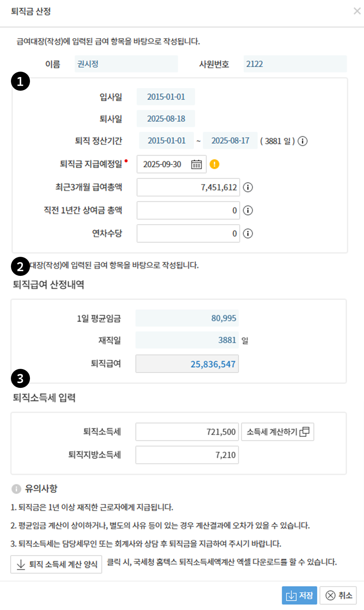Screen dimensions: 364x610
Task: Close the 퇴직금 산정 dialog with X
Action: coord(357,11)
